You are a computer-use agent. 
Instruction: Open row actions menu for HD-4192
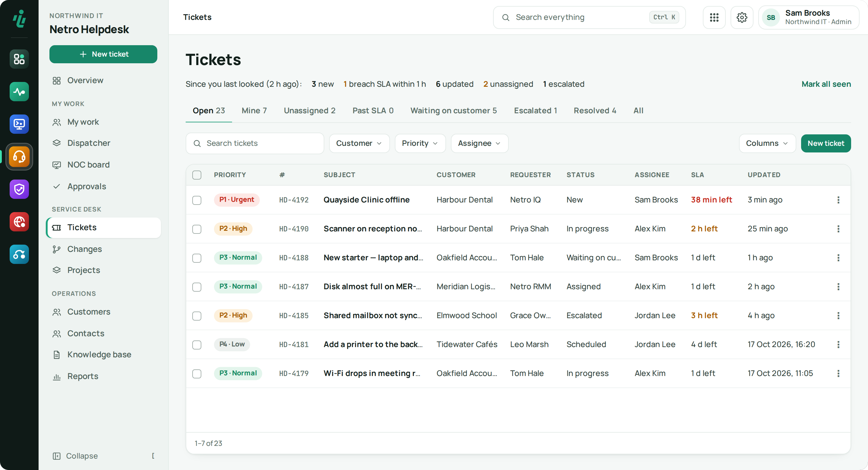838,200
